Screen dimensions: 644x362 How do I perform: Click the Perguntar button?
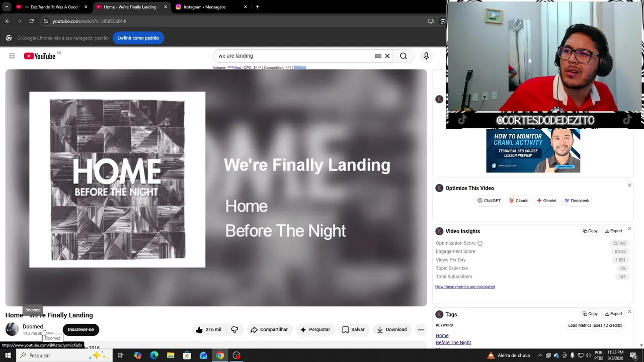pyautogui.click(x=315, y=330)
